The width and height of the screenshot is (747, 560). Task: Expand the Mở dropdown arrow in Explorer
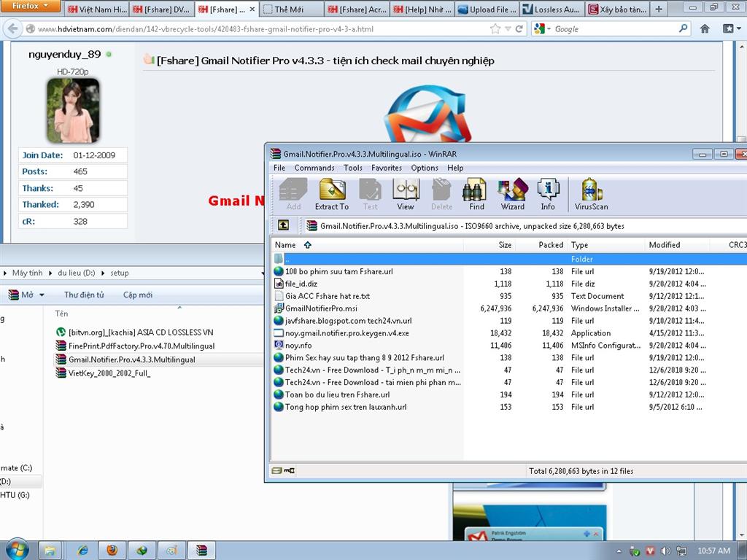(42, 295)
